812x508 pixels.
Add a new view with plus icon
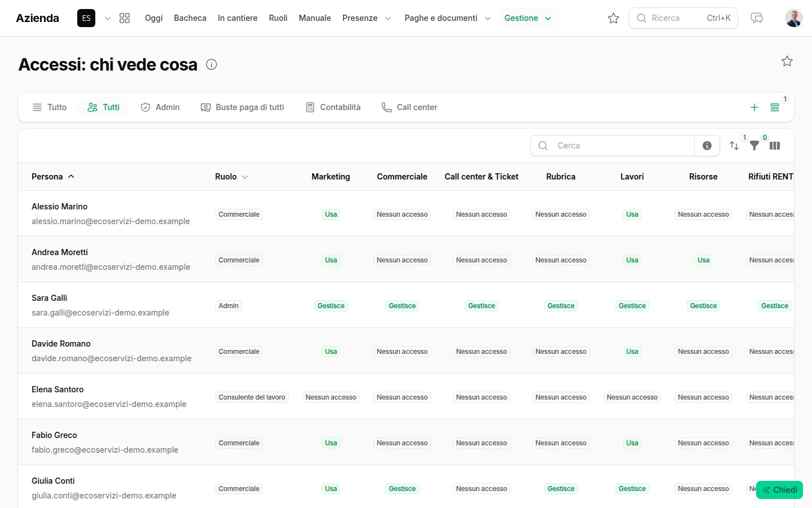(754, 107)
